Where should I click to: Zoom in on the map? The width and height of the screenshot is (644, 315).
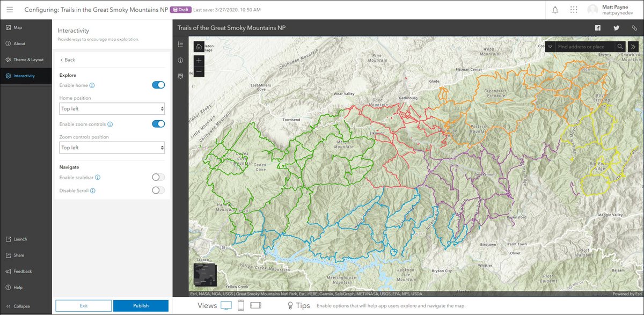[199, 61]
